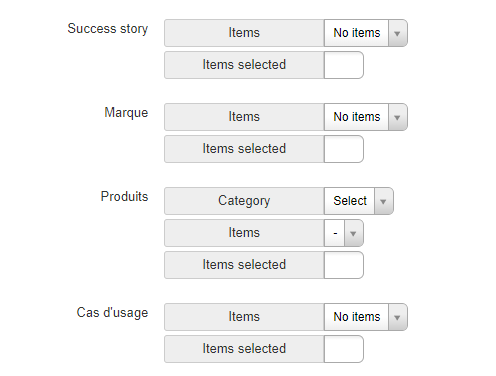Click the 'Cas d'usage' field label
The image size is (496, 376).
[x=112, y=313]
